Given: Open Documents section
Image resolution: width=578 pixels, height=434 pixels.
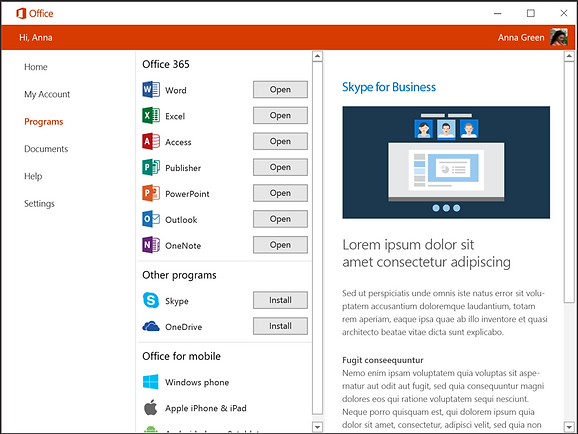Looking at the screenshot, I should pyautogui.click(x=46, y=149).
